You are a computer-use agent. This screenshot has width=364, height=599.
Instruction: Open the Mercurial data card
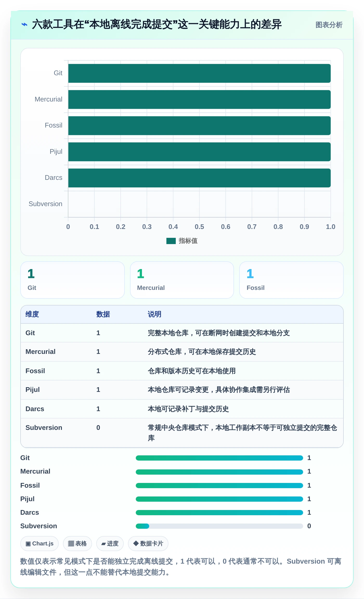coord(182,280)
